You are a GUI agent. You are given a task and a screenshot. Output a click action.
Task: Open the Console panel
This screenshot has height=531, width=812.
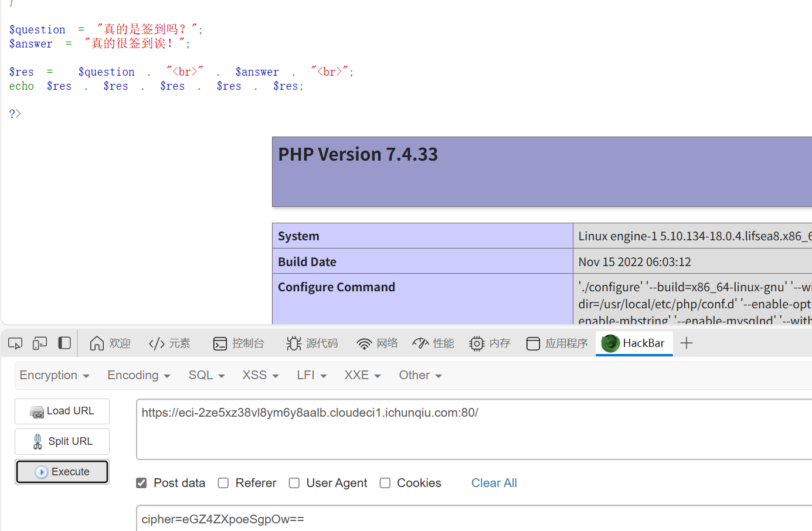pyautogui.click(x=239, y=343)
